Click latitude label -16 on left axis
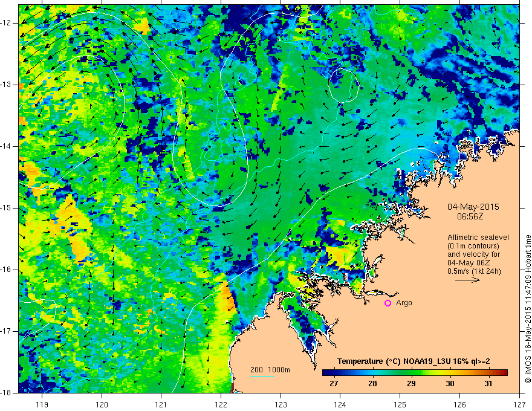The width and height of the screenshot is (532, 411). pos(7,270)
